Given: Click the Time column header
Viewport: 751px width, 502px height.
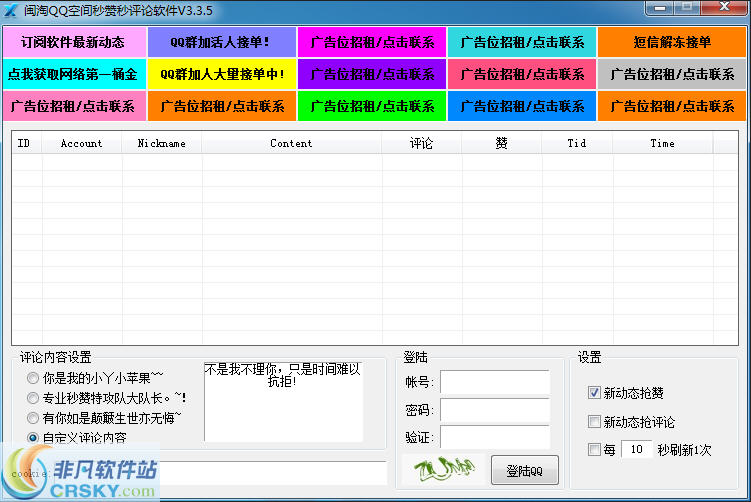Looking at the screenshot, I should click(663, 143).
